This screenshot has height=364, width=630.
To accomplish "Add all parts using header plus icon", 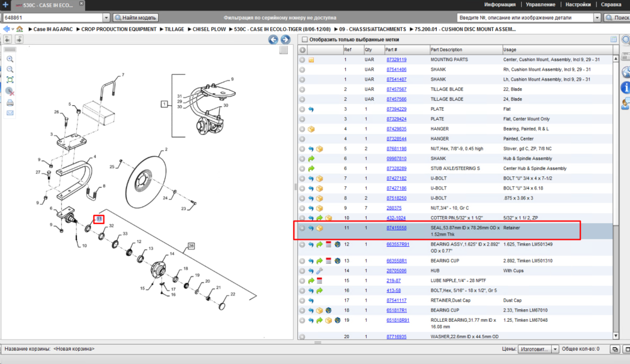I will pyautogui.click(x=302, y=50).
